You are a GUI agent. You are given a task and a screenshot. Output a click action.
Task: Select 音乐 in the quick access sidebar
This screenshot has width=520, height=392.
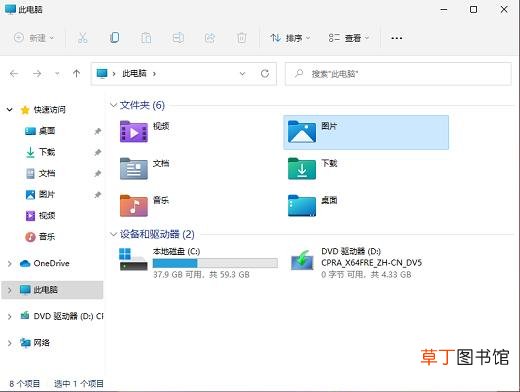pyautogui.click(x=47, y=237)
